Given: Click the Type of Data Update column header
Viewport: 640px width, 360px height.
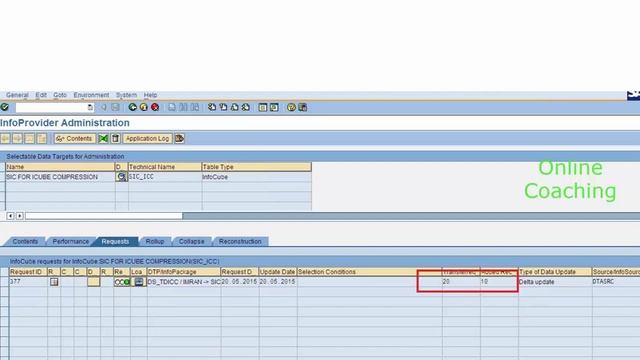Looking at the screenshot, I should click(x=555, y=272).
